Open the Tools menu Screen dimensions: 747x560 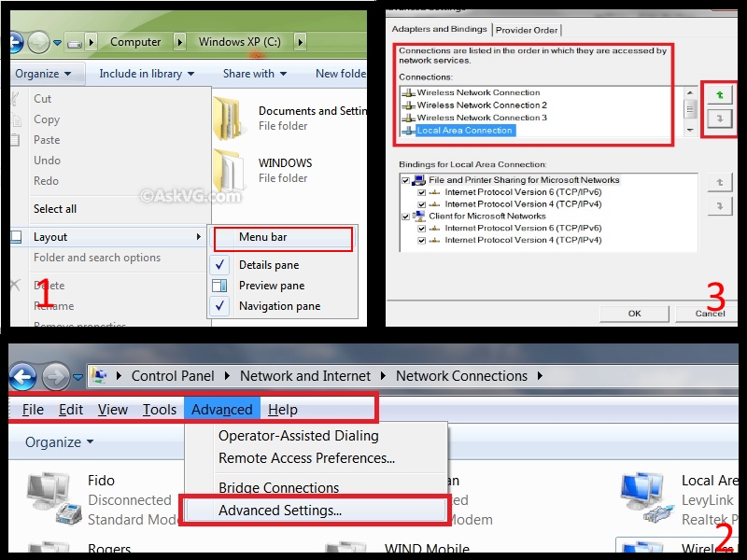(160, 410)
